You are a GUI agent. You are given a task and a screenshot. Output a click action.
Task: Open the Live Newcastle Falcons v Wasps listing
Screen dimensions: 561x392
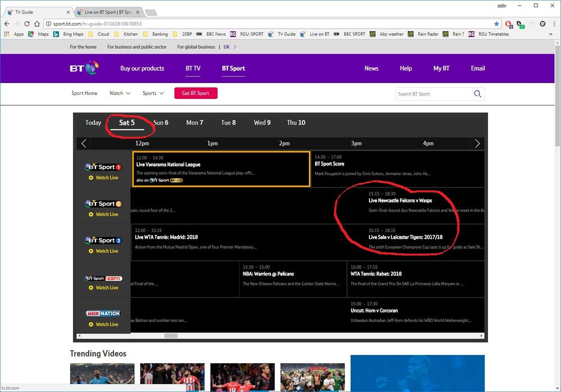click(400, 200)
